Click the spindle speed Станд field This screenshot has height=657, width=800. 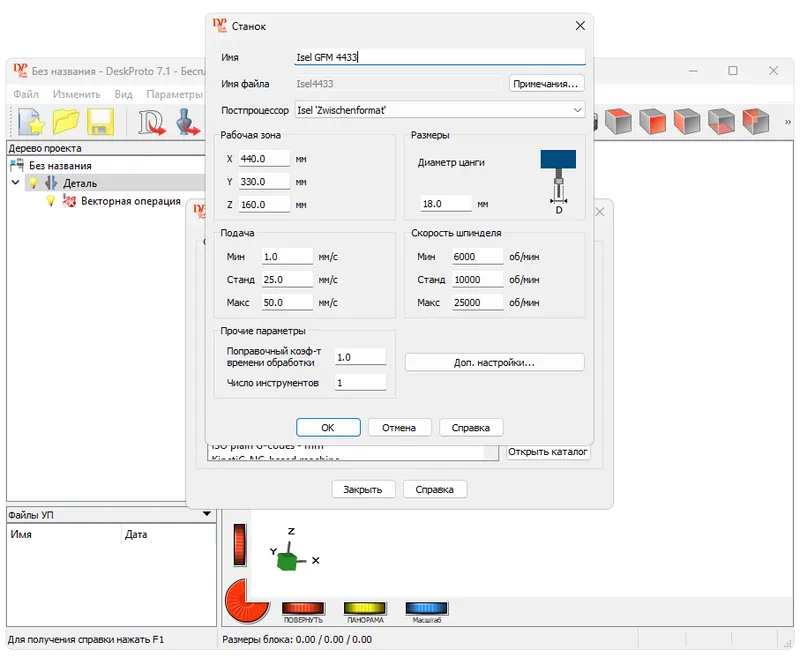point(478,280)
